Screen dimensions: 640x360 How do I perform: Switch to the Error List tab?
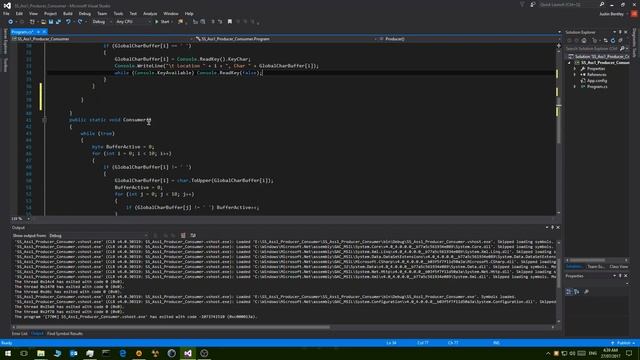click(19, 333)
